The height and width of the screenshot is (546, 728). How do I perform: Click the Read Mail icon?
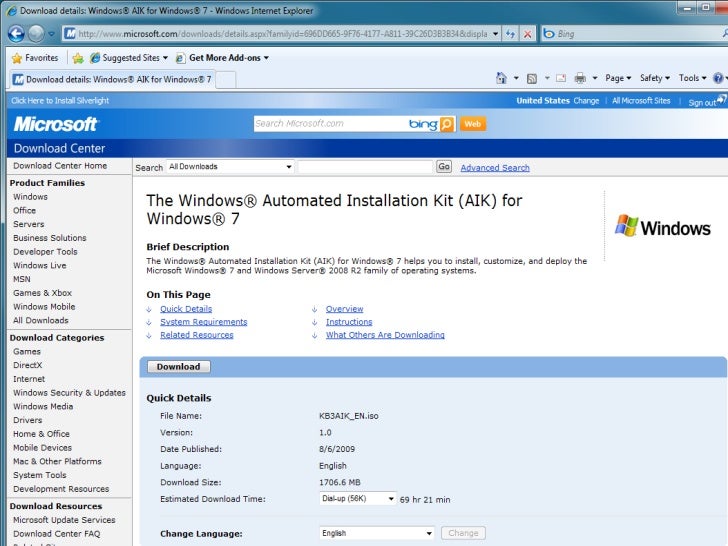561,78
